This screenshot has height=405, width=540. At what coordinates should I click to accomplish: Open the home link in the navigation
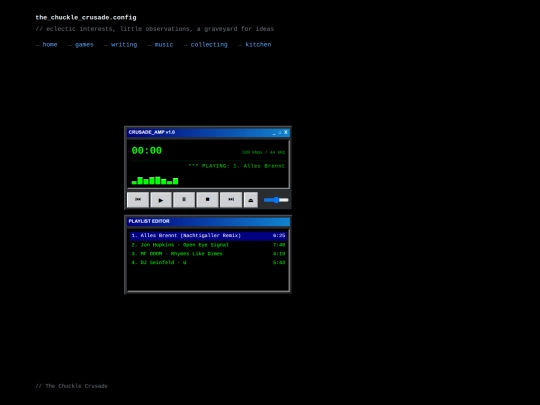coord(50,44)
